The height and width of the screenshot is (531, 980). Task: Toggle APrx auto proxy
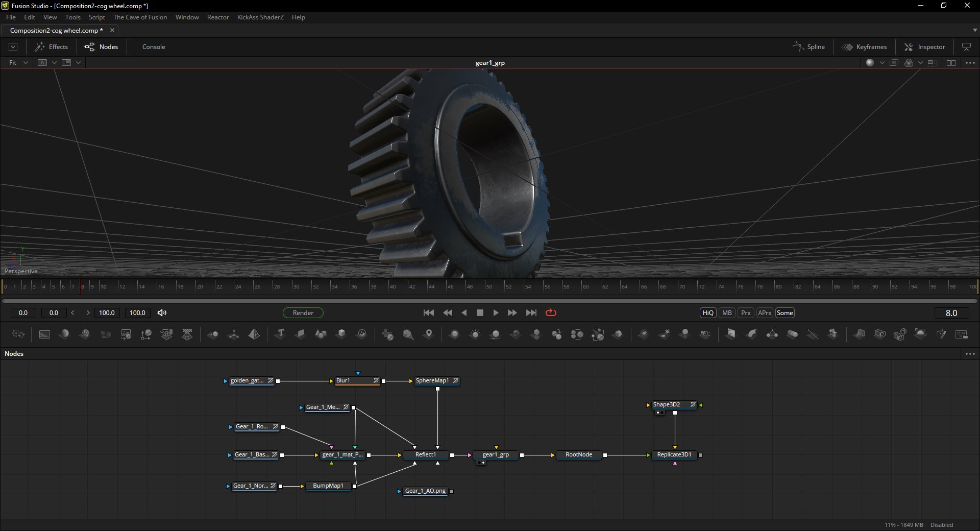tap(765, 312)
